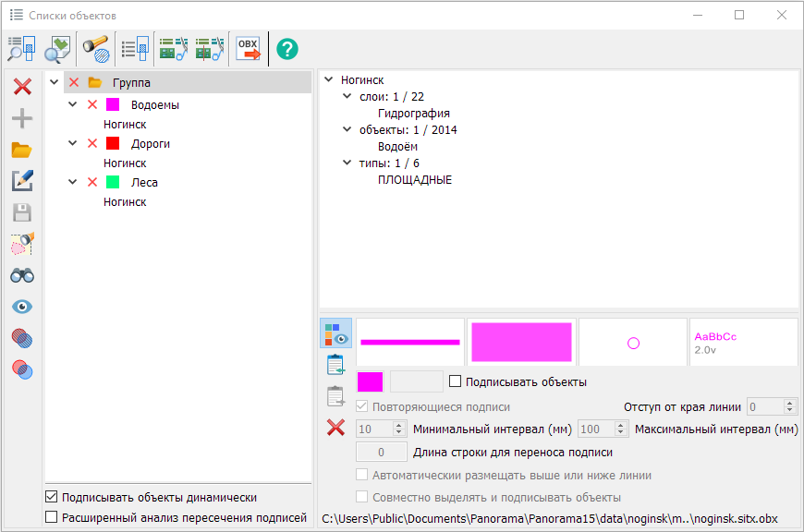
Task: Click the magenta color swatch below previews
Action: 370,381
